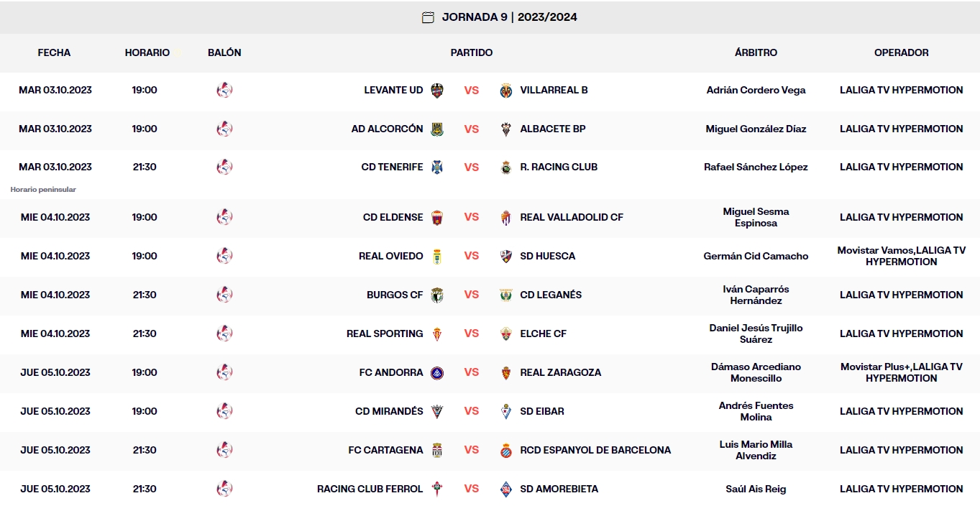Click the Real Zaragoza club crest

click(x=506, y=373)
